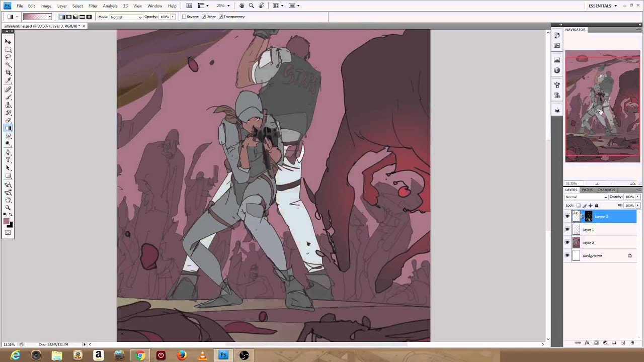This screenshot has height=362, width=644.
Task: Open the Essentials workspace switcher
Action: 602,6
